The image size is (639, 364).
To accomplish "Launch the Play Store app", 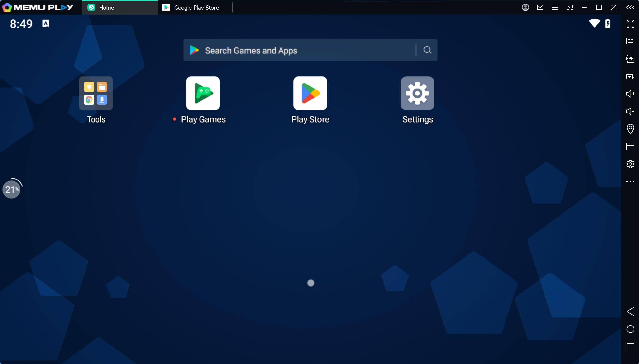I will pos(310,94).
